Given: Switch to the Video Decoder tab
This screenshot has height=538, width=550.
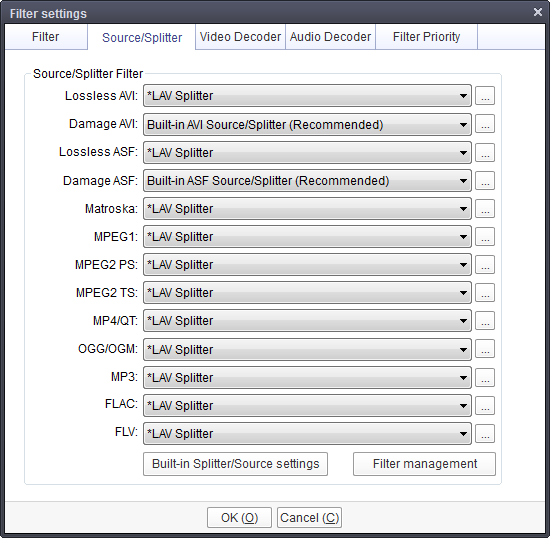Looking at the screenshot, I should (240, 37).
